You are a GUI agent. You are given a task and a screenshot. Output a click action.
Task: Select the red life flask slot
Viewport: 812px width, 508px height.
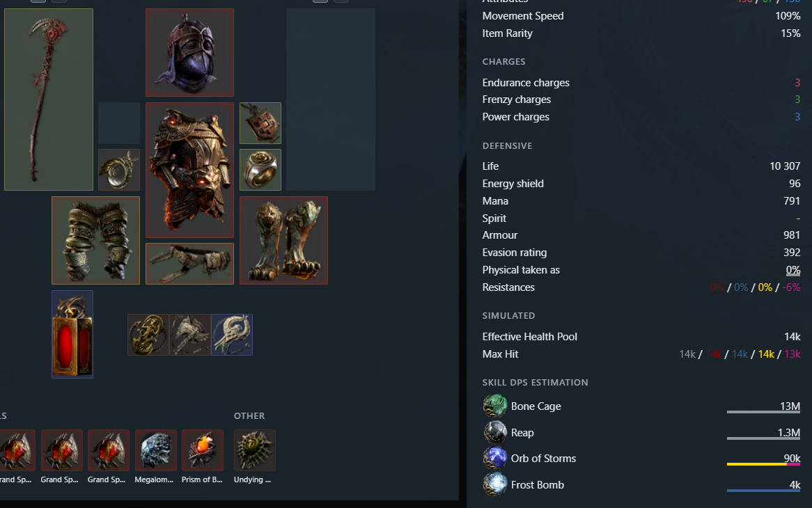point(72,334)
